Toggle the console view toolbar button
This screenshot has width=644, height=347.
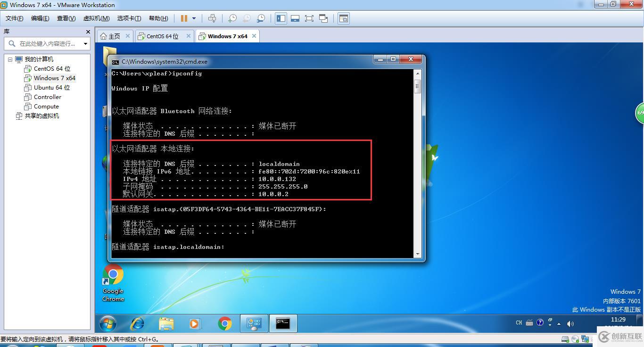pyautogui.click(x=344, y=18)
